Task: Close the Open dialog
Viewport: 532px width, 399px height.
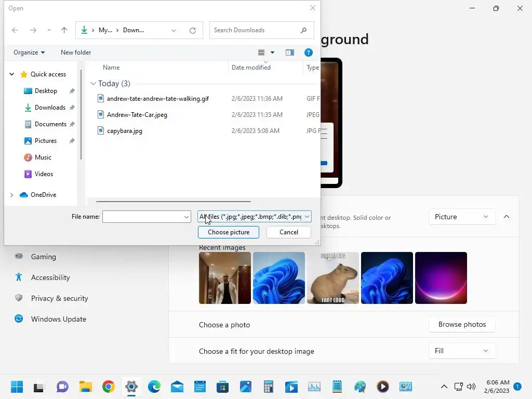Action: tap(312, 8)
